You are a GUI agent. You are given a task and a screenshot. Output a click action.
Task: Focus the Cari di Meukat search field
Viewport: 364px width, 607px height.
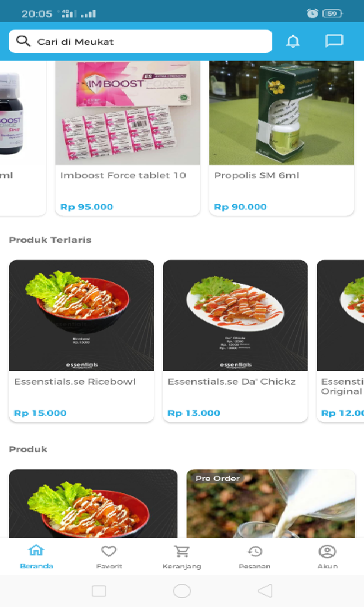click(141, 42)
